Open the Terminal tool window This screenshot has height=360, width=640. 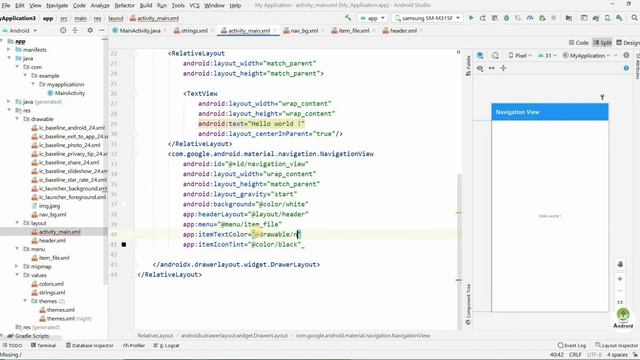pyautogui.click(x=43, y=345)
